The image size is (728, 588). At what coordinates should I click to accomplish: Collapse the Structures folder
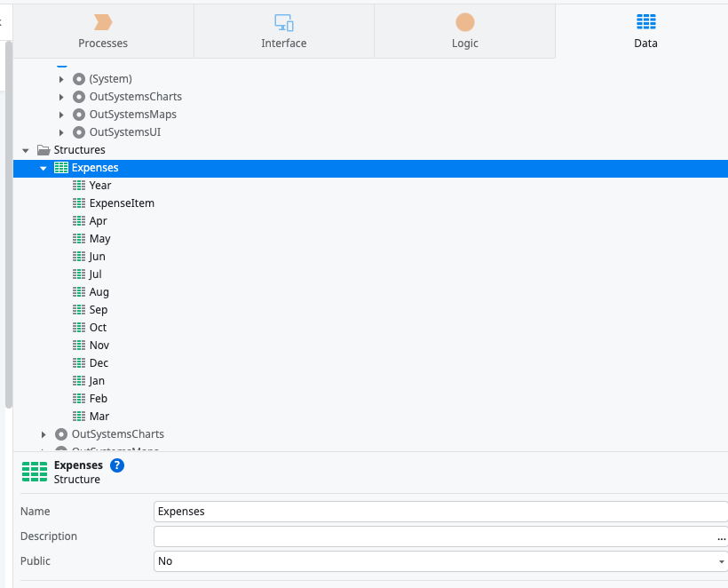(26, 150)
